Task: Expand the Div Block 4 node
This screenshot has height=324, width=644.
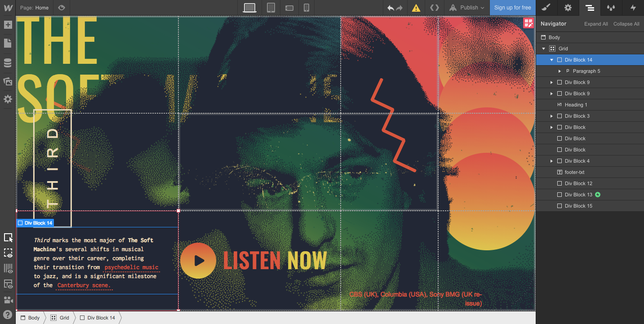Action: [552, 161]
